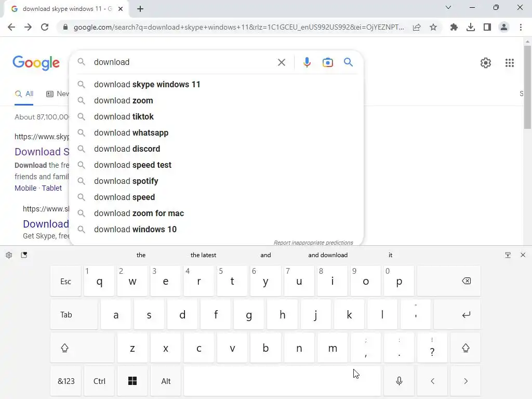Close the touch keyboard
Viewport: 532px width, 399px height.
click(x=523, y=255)
